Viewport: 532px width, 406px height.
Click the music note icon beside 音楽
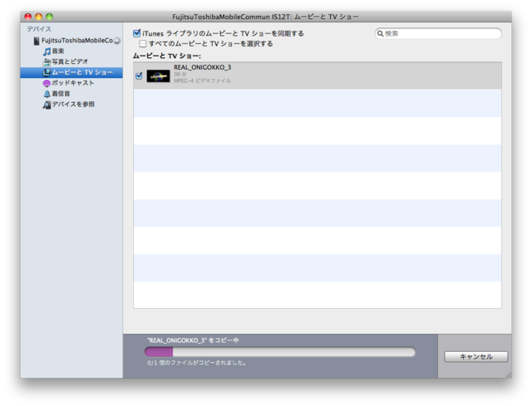(x=47, y=51)
